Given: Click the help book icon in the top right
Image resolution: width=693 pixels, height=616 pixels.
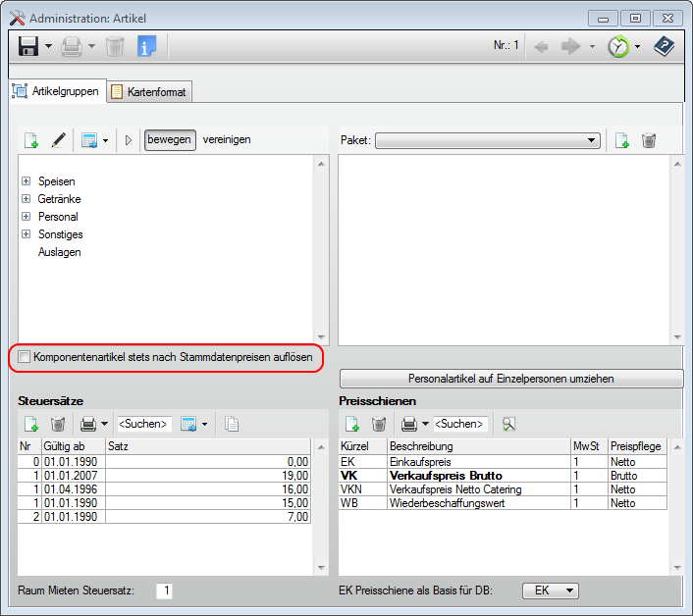Looking at the screenshot, I should 664,46.
